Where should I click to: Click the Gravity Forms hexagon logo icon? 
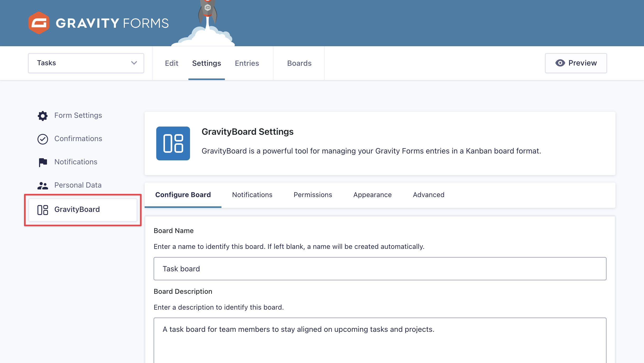pos(39,23)
